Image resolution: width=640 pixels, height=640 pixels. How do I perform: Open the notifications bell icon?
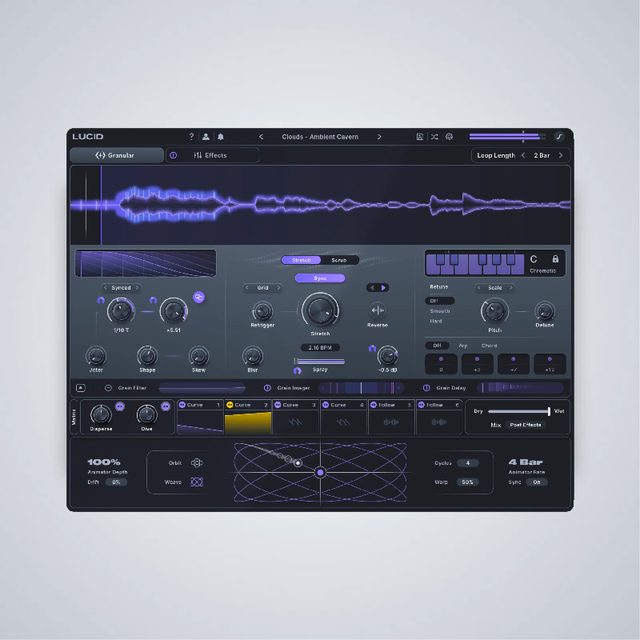click(220, 136)
